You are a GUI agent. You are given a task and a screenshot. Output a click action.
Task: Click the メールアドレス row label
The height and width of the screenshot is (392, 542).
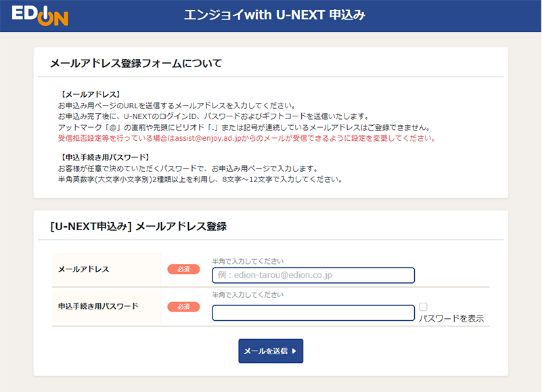coord(84,269)
